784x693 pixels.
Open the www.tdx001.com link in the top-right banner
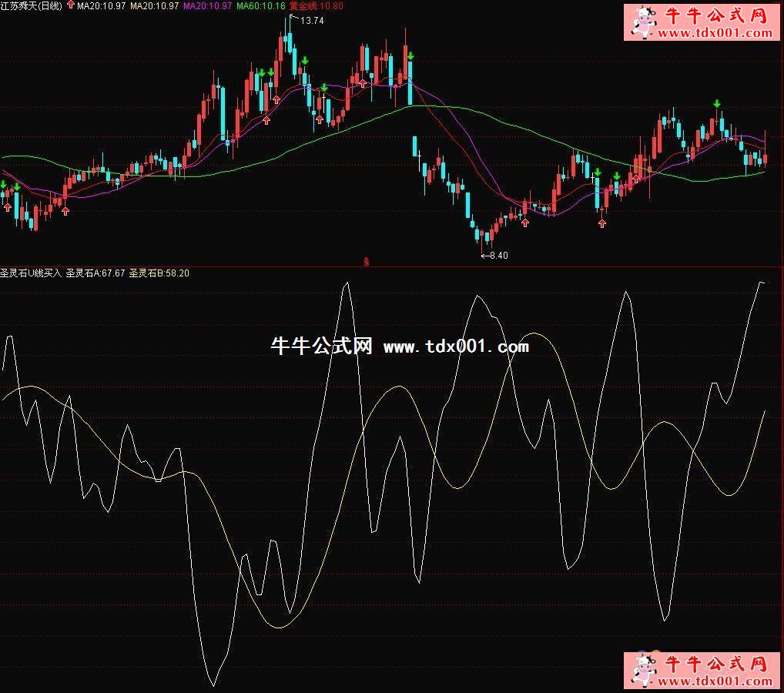point(715,33)
